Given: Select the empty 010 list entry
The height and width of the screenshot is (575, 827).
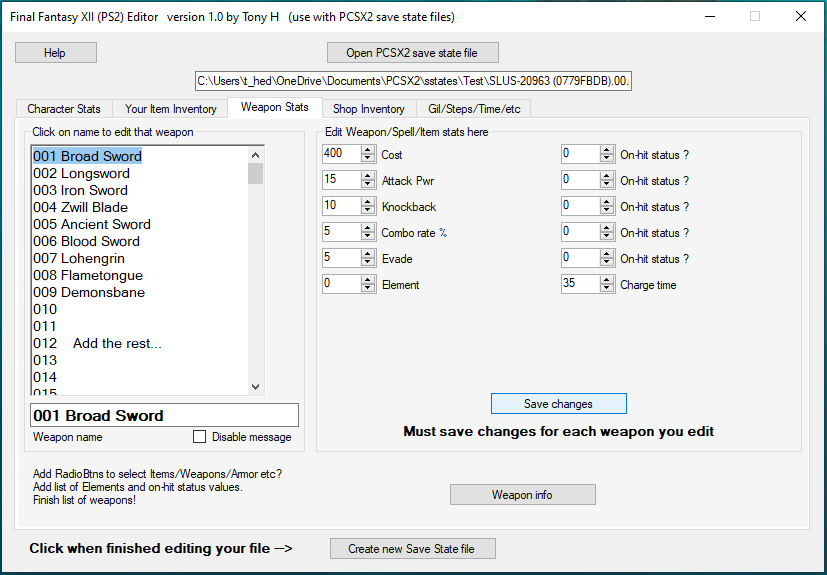Looking at the screenshot, I should (x=45, y=309).
